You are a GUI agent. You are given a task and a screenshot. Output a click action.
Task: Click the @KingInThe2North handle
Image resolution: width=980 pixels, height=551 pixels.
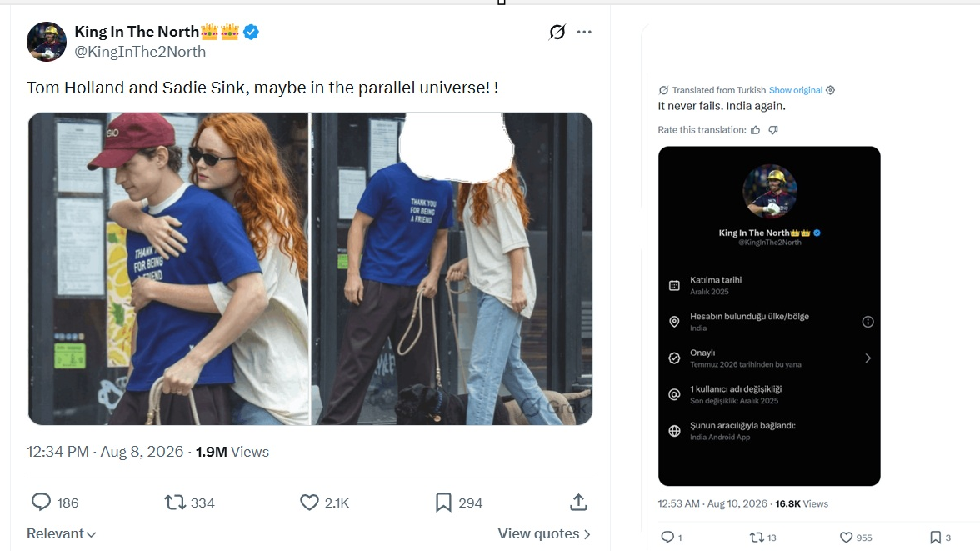(x=140, y=52)
